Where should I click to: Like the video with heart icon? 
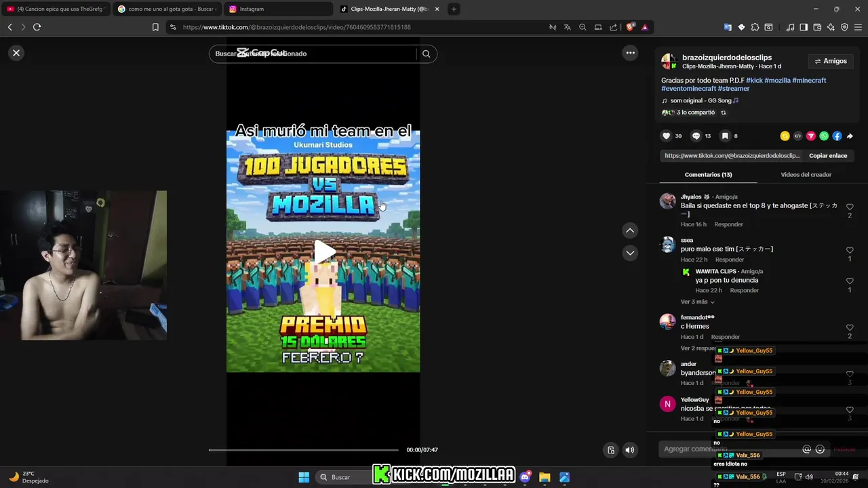point(666,136)
